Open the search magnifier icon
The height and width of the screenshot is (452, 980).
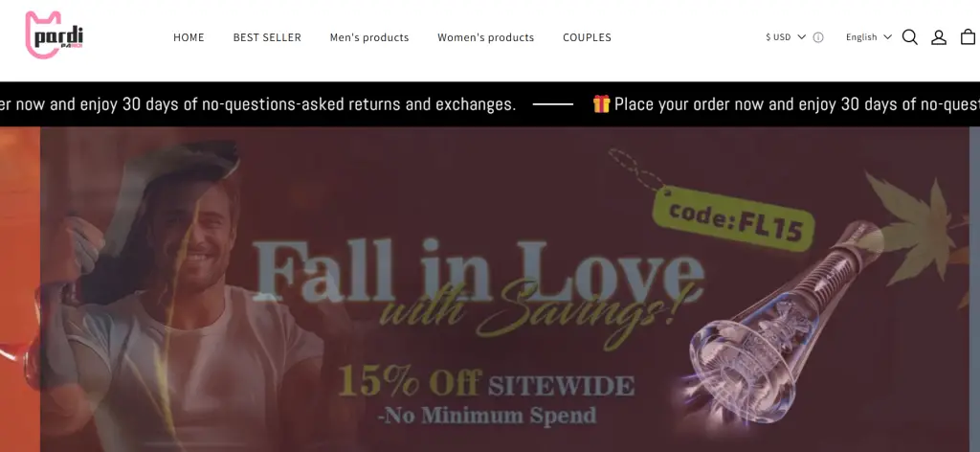910,37
